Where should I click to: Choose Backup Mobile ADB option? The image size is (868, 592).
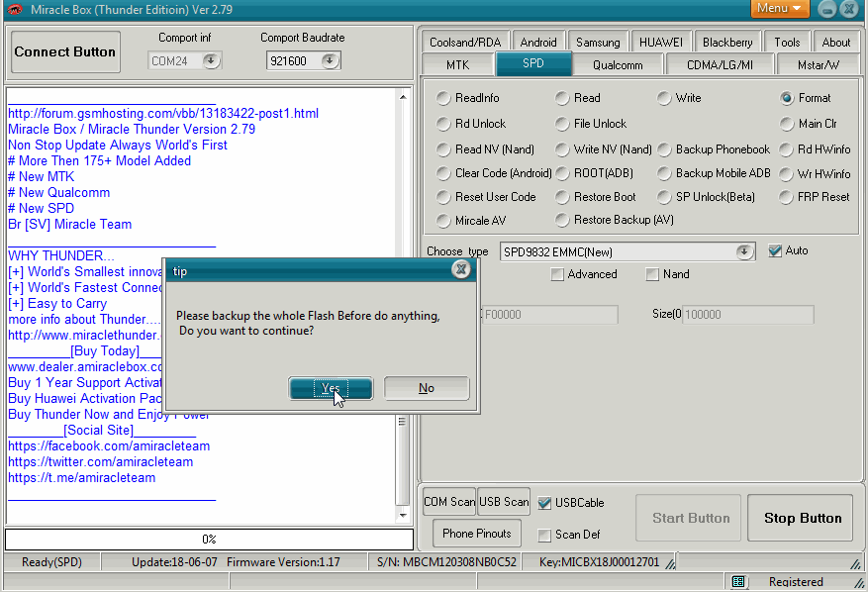[x=664, y=173]
